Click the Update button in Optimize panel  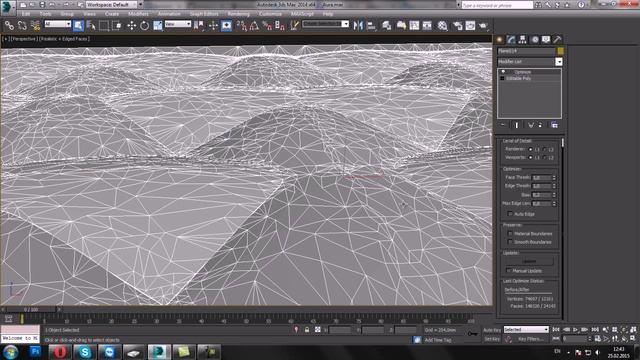tap(529, 261)
